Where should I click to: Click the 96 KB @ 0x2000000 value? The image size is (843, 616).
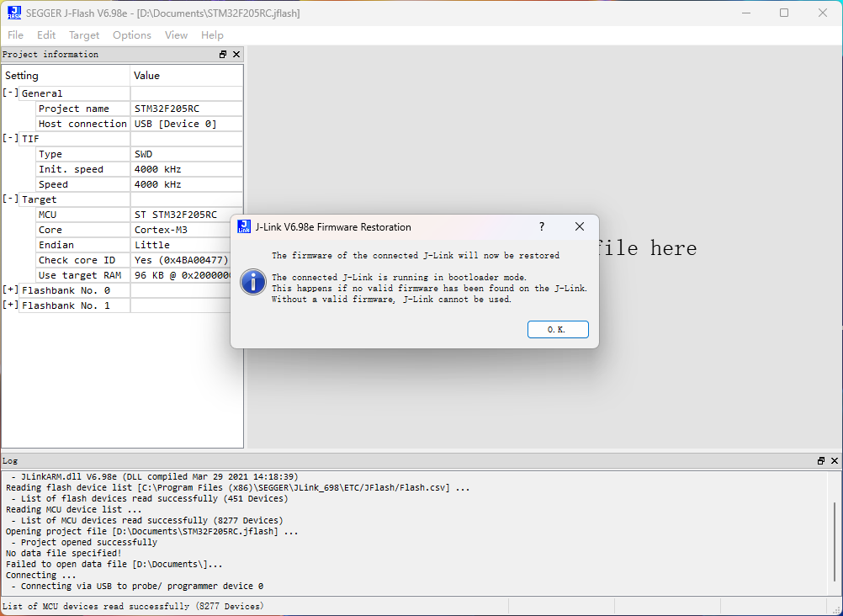click(183, 275)
